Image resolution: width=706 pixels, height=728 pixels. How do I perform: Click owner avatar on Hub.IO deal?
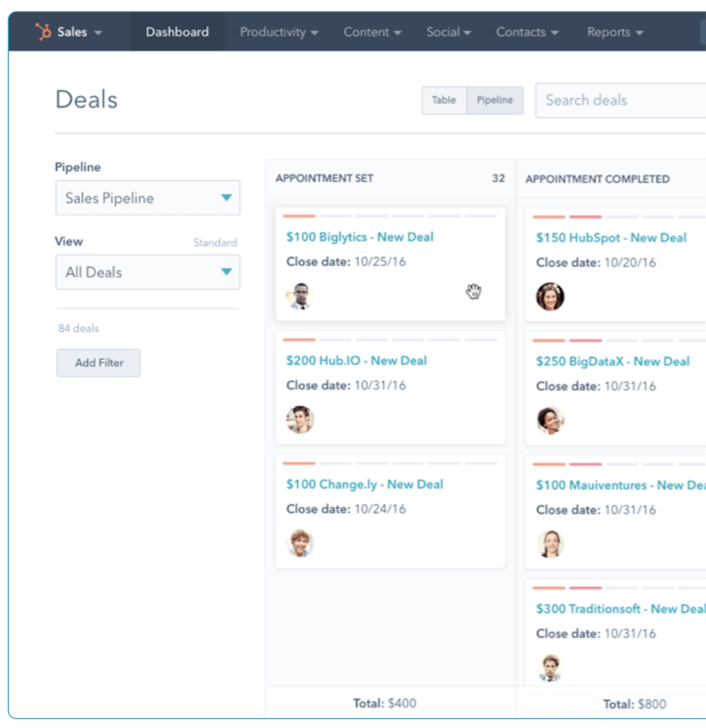[x=300, y=420]
